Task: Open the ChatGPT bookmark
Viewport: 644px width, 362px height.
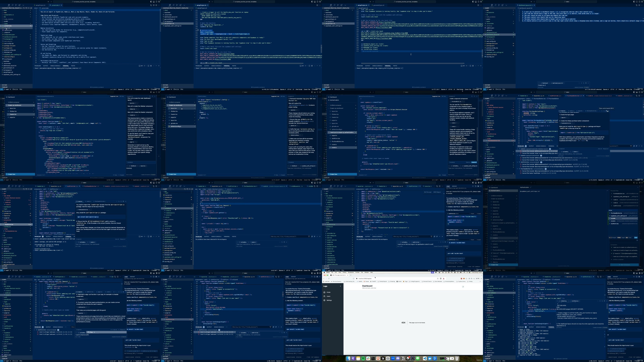Action: (374, 281)
